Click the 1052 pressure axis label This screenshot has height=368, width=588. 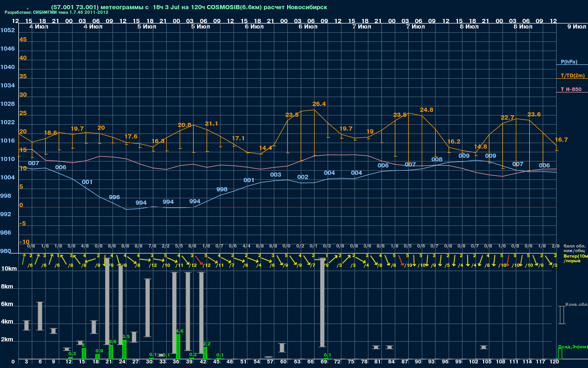[x=7, y=30]
